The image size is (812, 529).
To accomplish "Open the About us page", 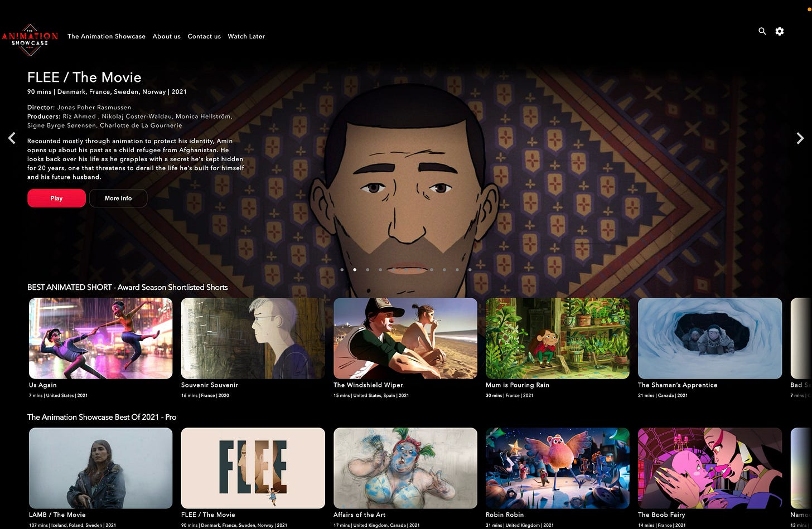I will pyautogui.click(x=167, y=36).
